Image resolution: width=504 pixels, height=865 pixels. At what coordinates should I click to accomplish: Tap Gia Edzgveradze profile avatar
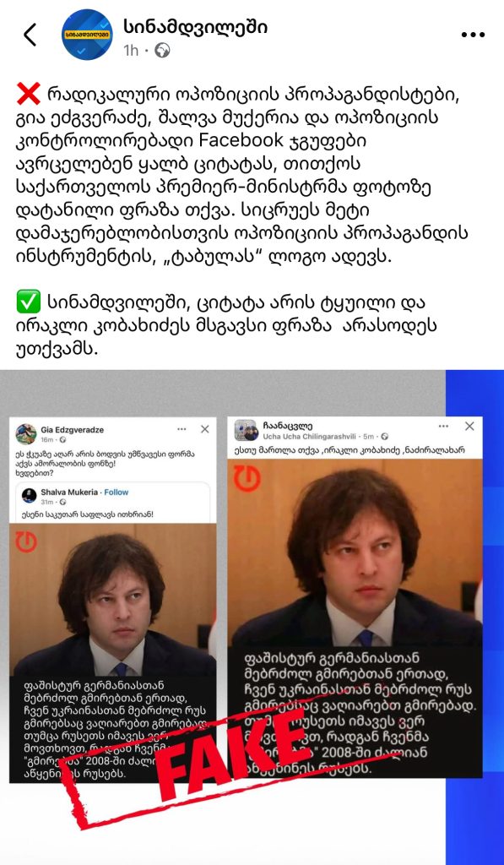click(26, 434)
